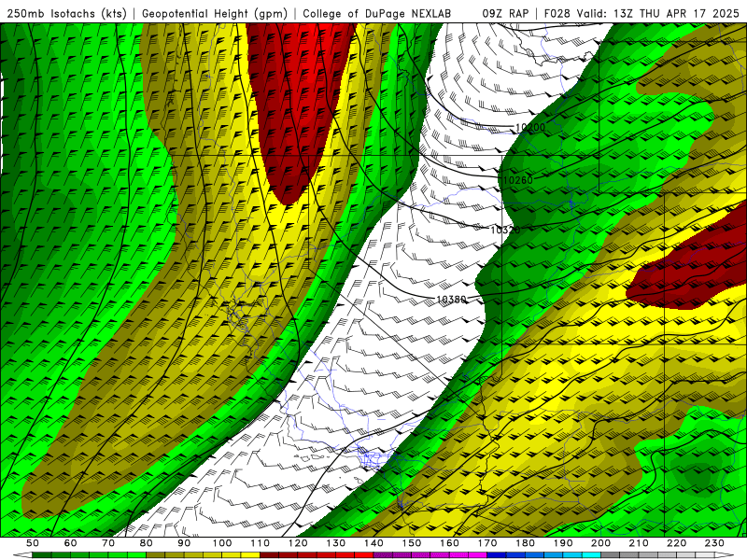Click the 110 value on the color scale
The image size is (747, 560).
261,543
